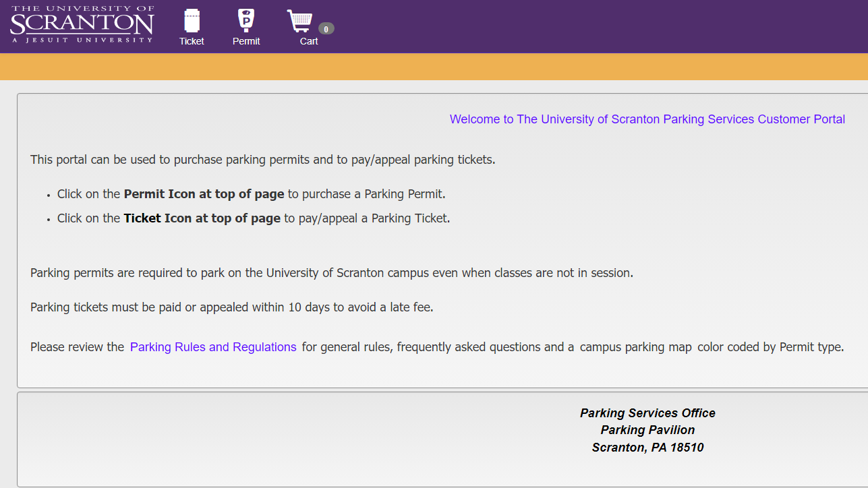Click the Scranton, PA 18510 text
Image resolution: width=868 pixels, height=488 pixels.
tap(647, 448)
